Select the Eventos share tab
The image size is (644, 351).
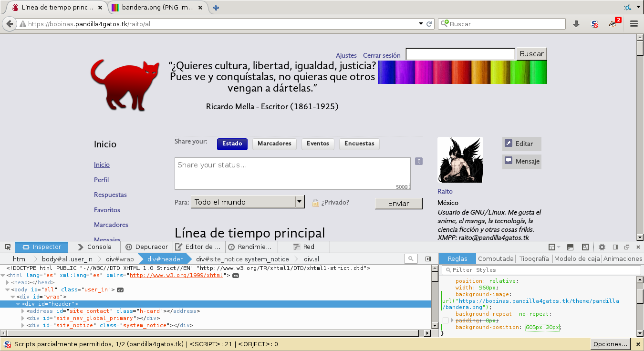pyautogui.click(x=318, y=144)
